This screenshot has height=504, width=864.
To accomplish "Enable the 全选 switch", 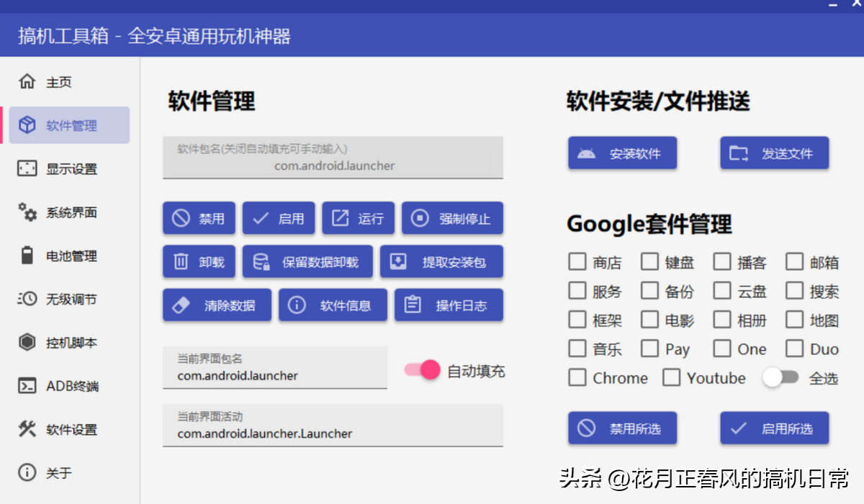I will 780,377.
